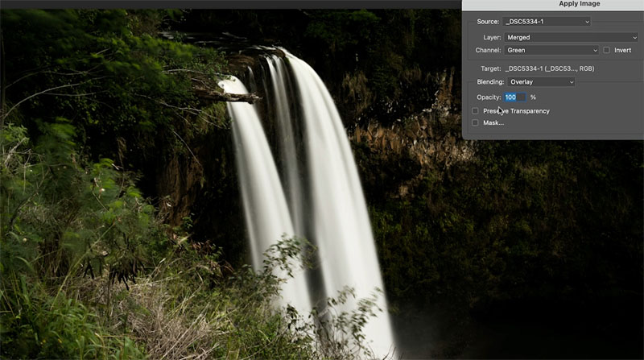Image resolution: width=644 pixels, height=360 pixels.
Task: Open the Layer dropdown set to Merged
Action: coord(572,37)
